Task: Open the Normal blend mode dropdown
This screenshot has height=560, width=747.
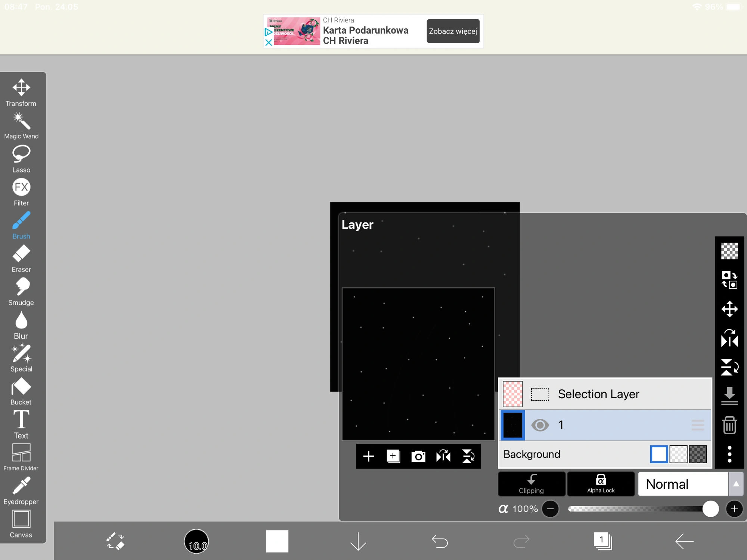Action: 683,484
